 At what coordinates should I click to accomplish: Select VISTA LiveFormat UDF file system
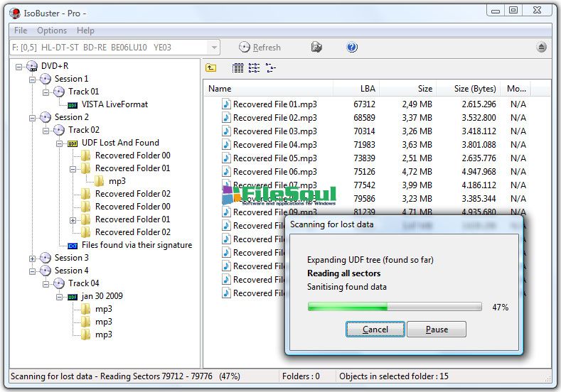tap(114, 104)
